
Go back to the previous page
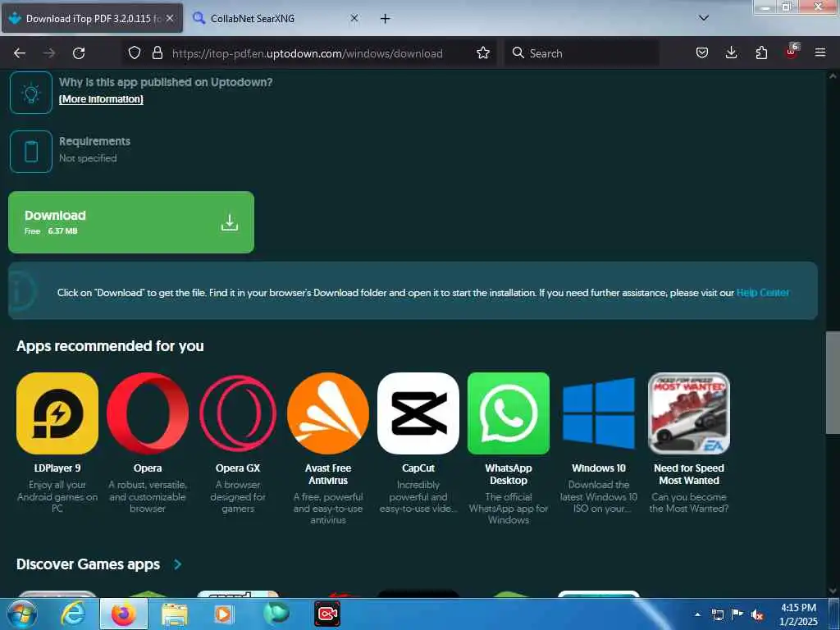click(x=20, y=53)
